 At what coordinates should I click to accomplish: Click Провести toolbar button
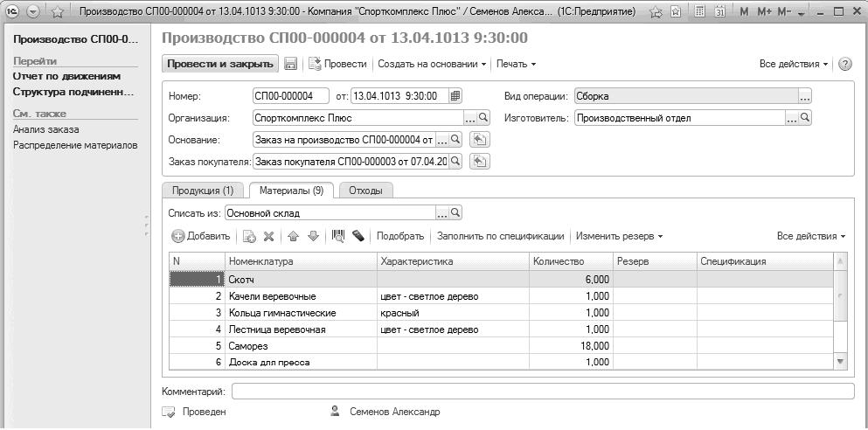pos(337,64)
